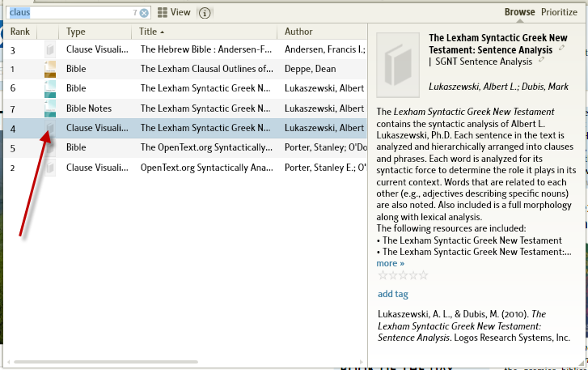Select rank 1 cell in the list
Viewport: 588px width, 370px height.
(13, 69)
